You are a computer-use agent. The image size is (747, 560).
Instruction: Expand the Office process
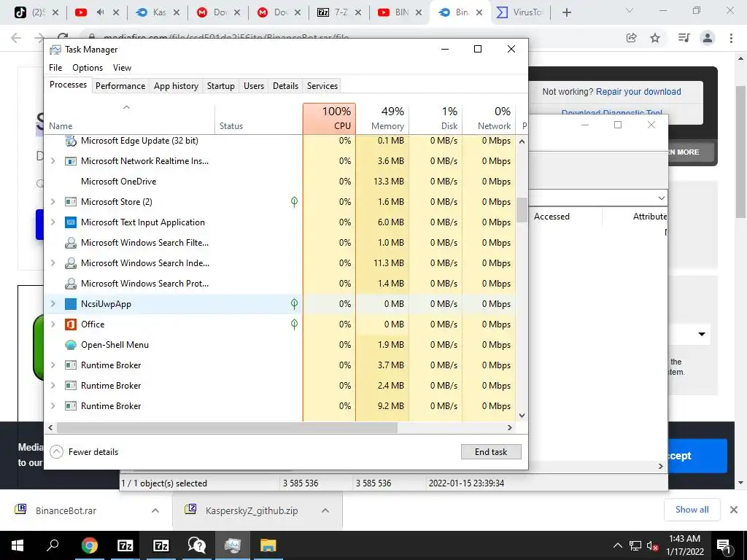pos(53,324)
